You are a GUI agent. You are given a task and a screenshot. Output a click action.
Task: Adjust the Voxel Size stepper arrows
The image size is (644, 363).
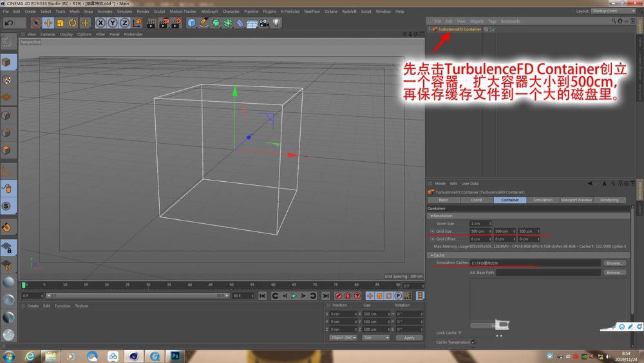(x=489, y=224)
